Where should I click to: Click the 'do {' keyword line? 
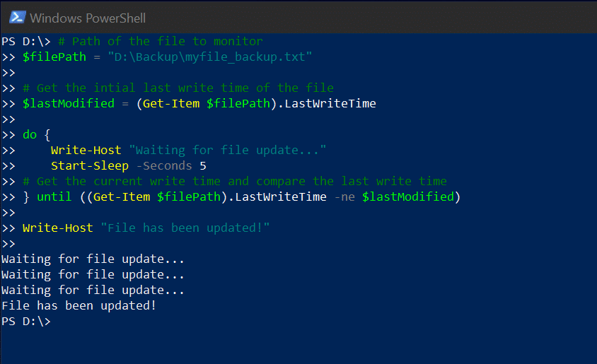[x=36, y=135]
